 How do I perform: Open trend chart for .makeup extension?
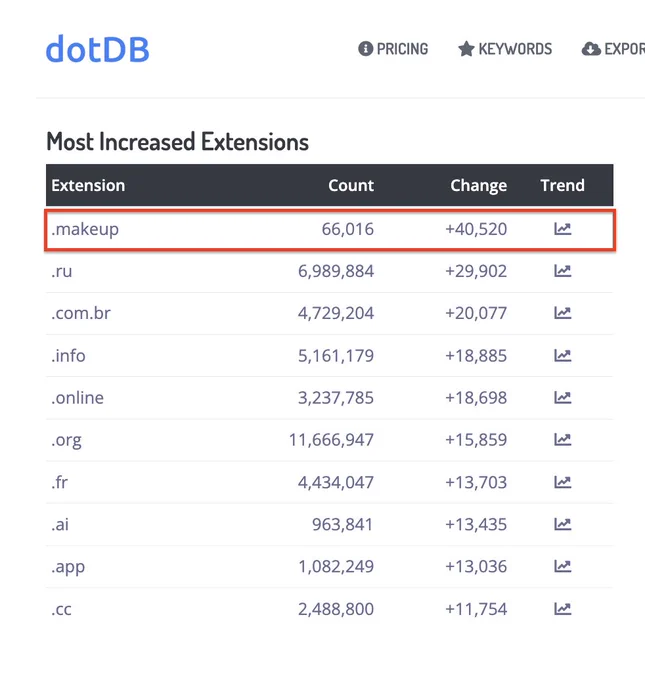[x=563, y=229]
